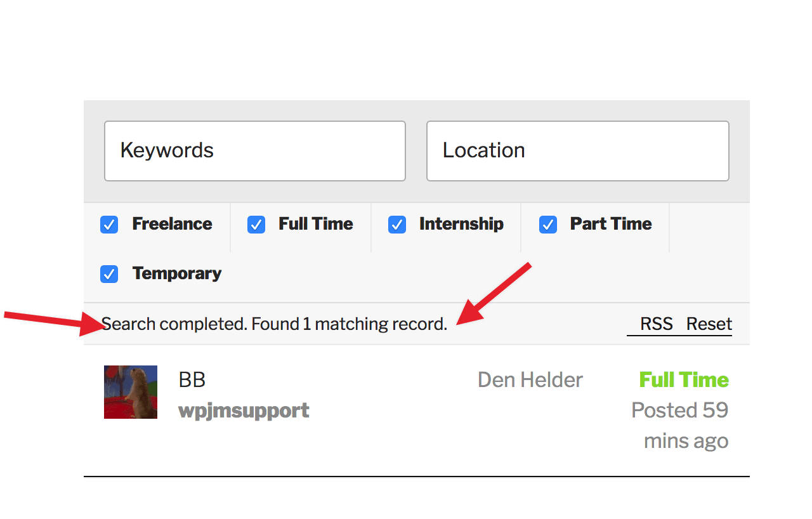812x519 pixels.
Task: Uncheck the Freelance checkbox box
Action: [109, 225]
